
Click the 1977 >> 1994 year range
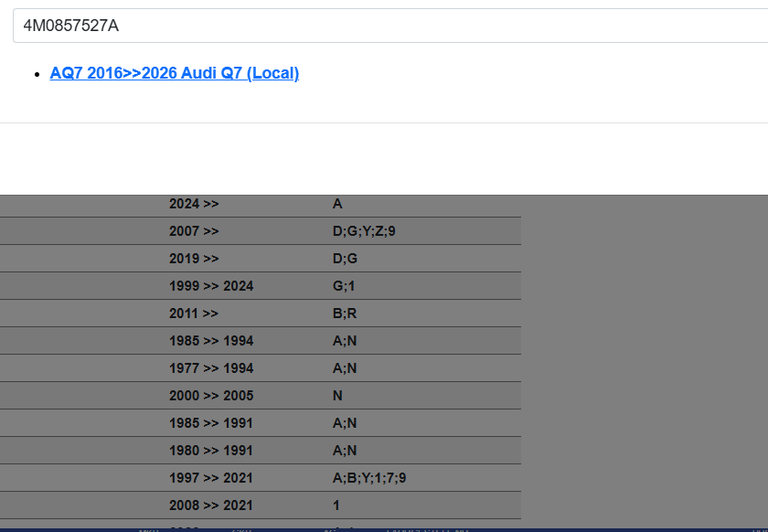coord(211,368)
